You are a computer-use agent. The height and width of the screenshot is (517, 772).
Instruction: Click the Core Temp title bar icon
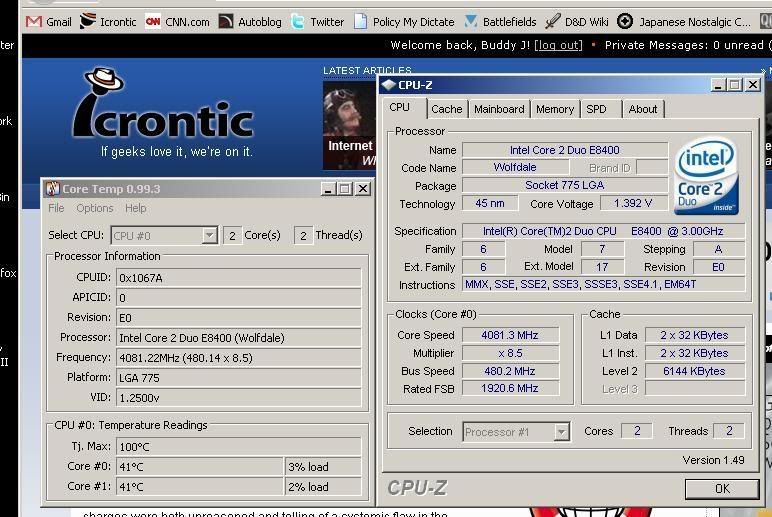[52, 189]
